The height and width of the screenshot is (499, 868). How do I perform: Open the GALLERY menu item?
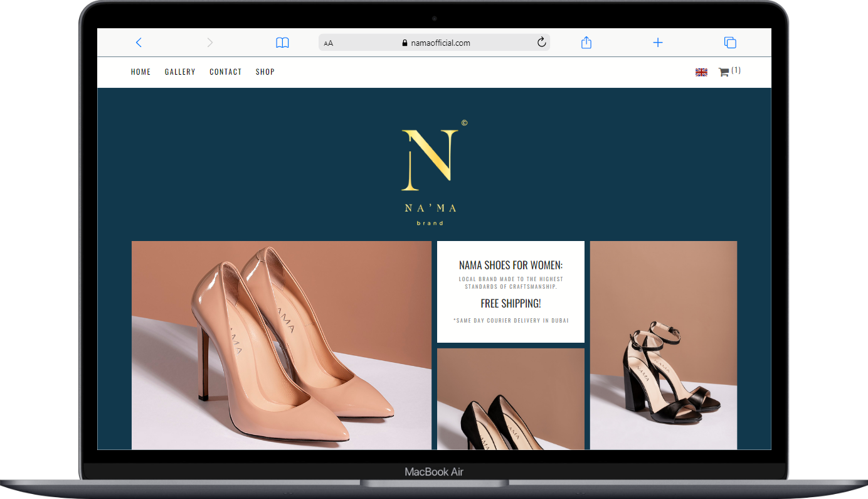(x=180, y=72)
